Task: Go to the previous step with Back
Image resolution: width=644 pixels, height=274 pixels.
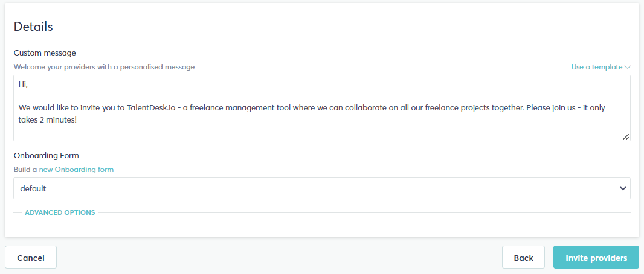Action: [x=523, y=258]
